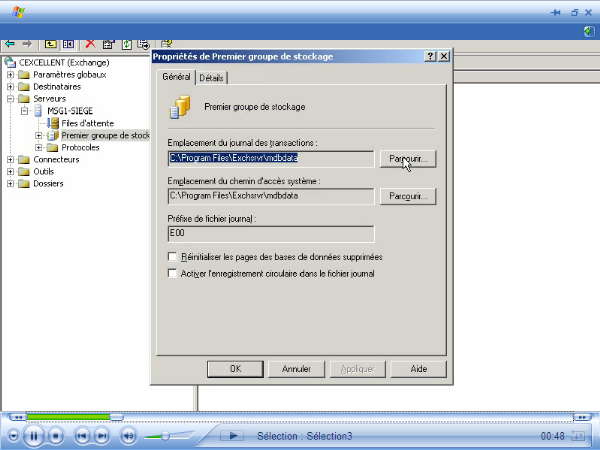Click the transaction log location field
This screenshot has width=600, height=450.
coord(271,158)
